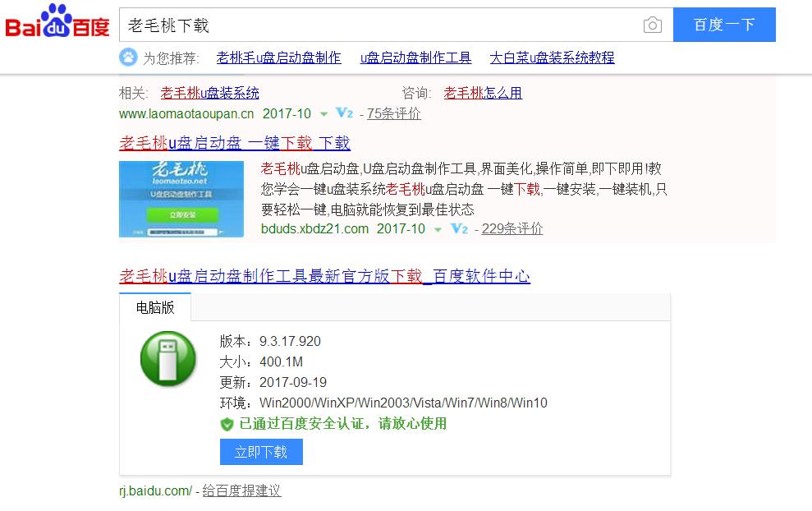This screenshot has height=511, width=812.
Task: Click the green security certification shield icon
Action: pos(226,423)
